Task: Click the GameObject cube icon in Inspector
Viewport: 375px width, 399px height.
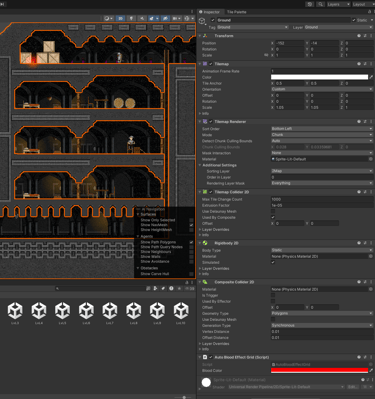Action: tap(202, 22)
